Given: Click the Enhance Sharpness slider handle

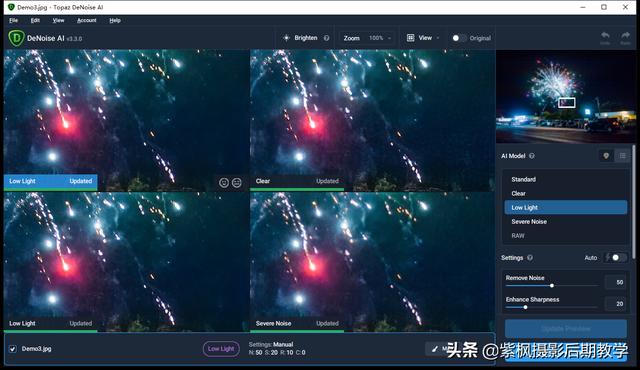Looking at the screenshot, I should click(525, 307).
